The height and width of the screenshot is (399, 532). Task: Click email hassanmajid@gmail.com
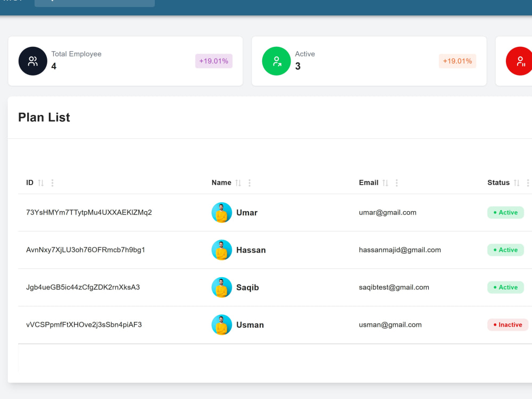click(x=400, y=250)
